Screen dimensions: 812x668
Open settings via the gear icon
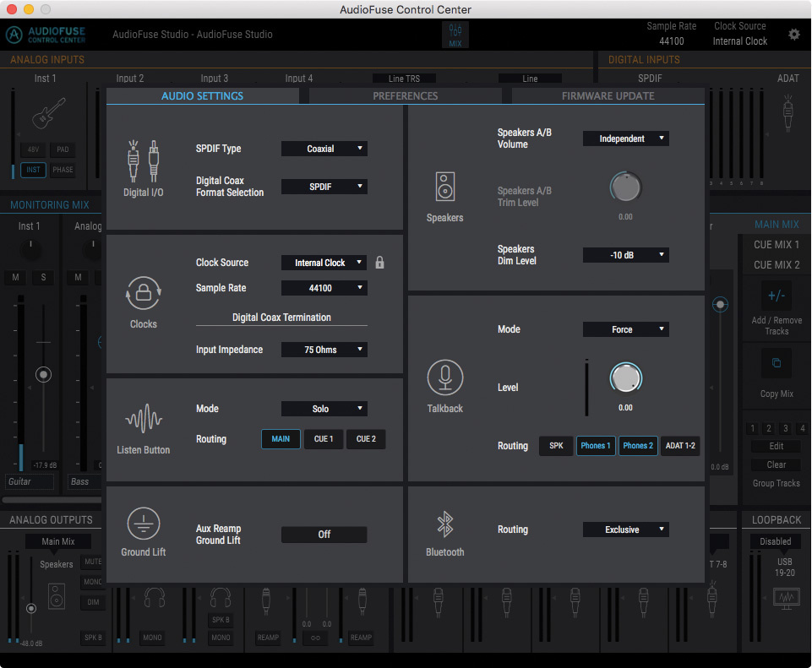coord(793,35)
